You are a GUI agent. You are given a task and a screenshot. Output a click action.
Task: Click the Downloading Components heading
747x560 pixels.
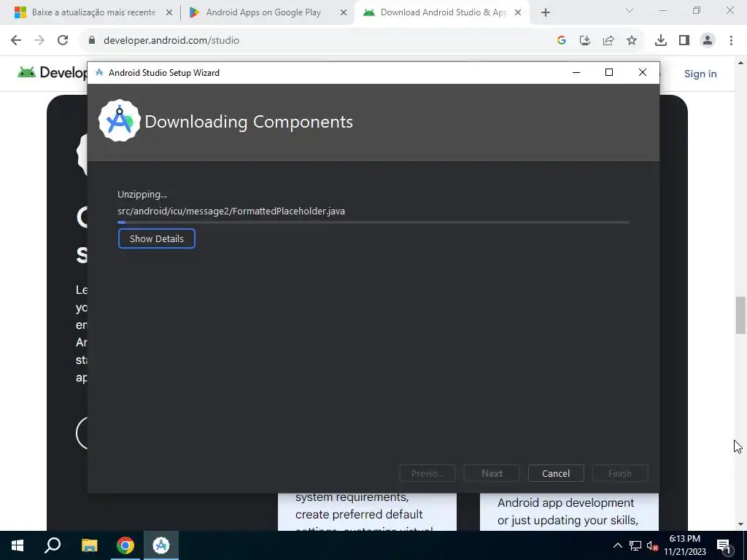249,122
